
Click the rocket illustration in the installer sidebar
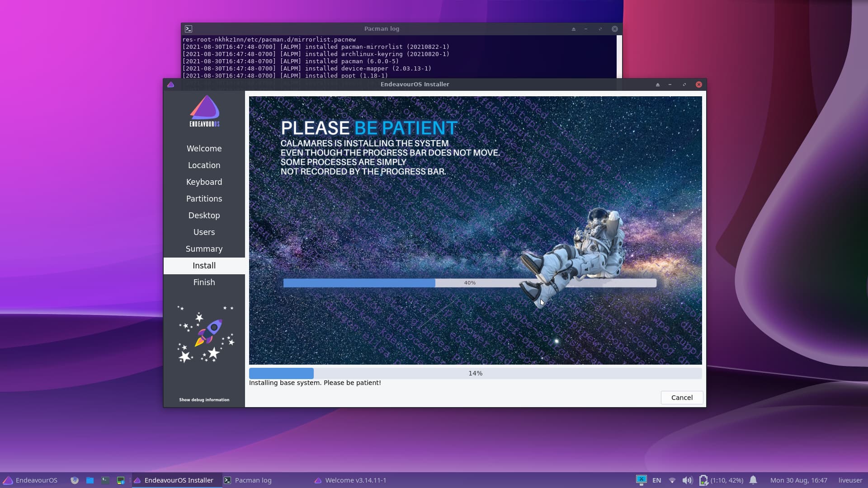tap(204, 334)
